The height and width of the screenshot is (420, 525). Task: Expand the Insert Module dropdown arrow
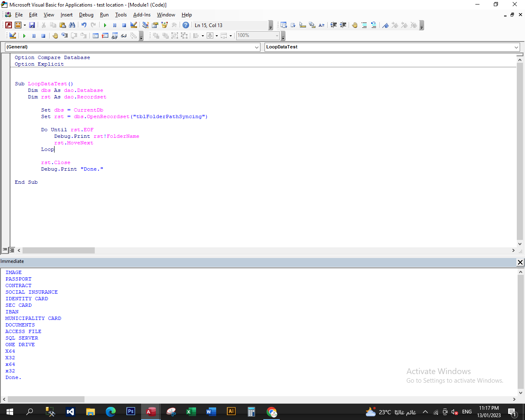pyautogui.click(x=25, y=25)
